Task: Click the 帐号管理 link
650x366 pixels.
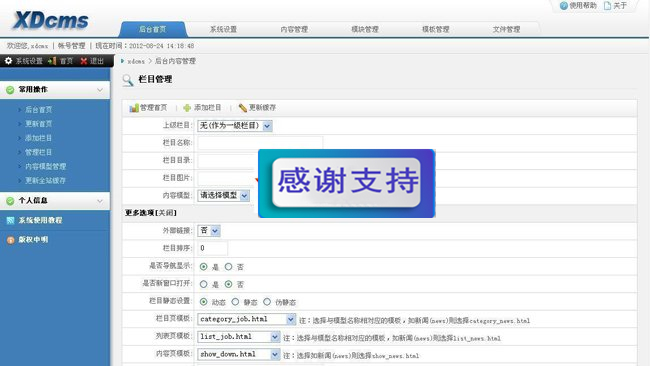Action: (x=71, y=46)
